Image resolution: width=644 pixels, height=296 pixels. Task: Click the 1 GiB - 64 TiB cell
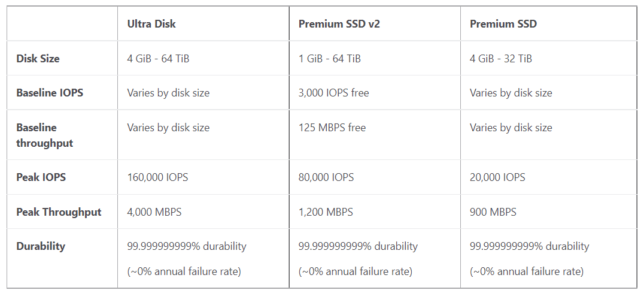[x=329, y=58]
